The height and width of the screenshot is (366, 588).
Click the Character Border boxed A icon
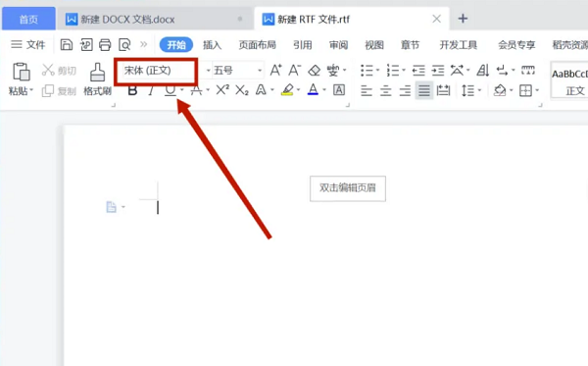[x=339, y=89]
